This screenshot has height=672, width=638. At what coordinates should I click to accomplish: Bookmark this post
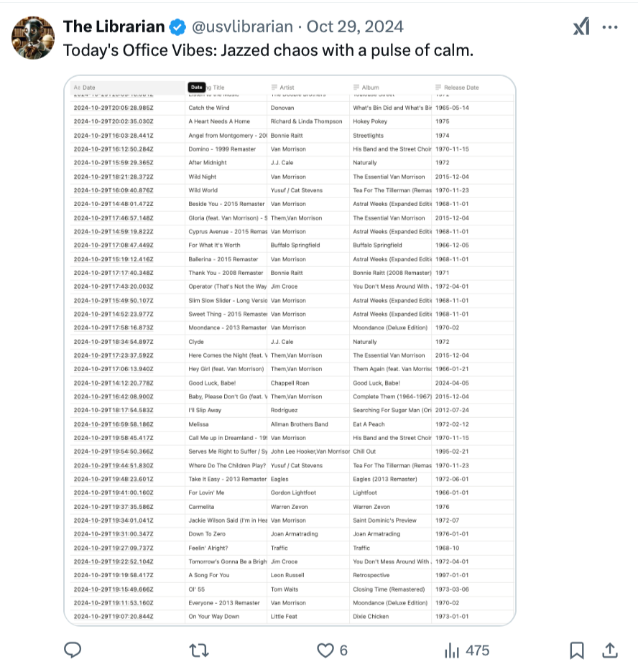pos(576,650)
